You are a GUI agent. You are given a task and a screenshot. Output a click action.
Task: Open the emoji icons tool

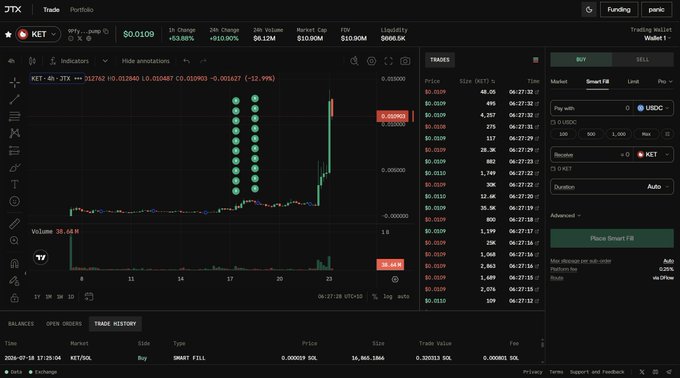(x=15, y=201)
